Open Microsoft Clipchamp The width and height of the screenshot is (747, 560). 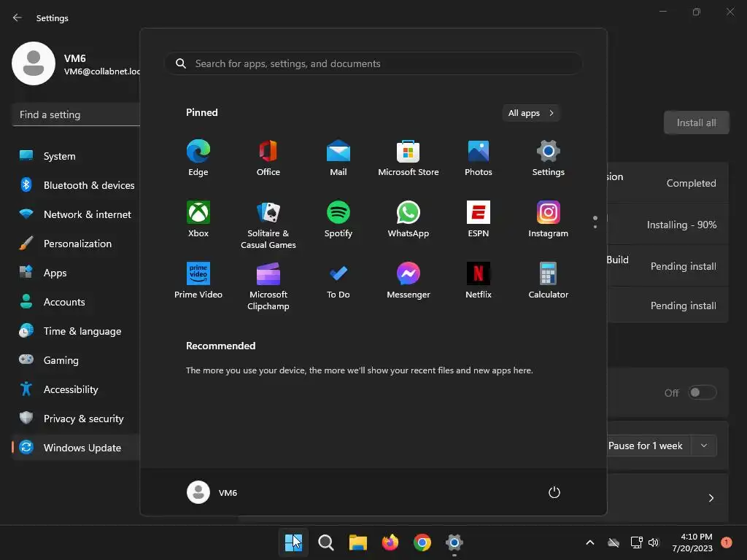pos(268,286)
